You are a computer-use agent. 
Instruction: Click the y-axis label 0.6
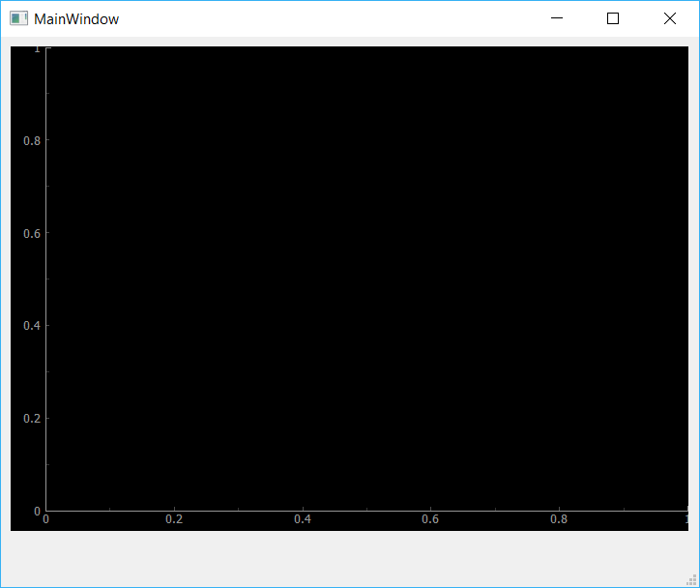[32, 233]
